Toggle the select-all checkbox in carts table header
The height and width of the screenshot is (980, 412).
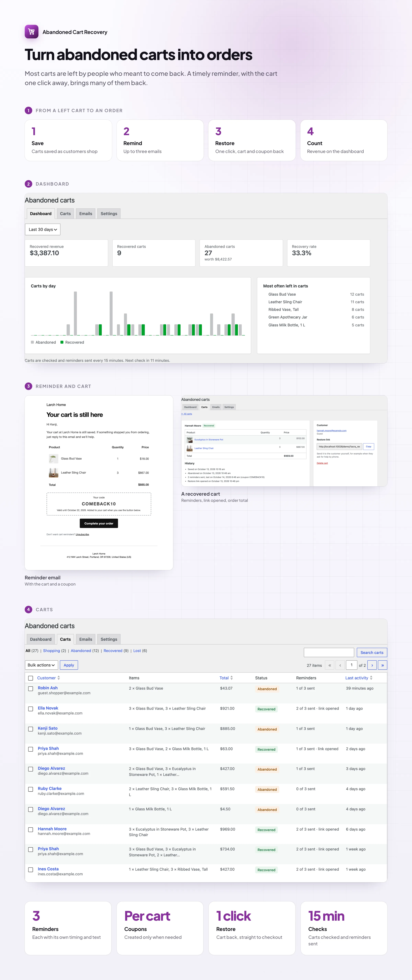[x=30, y=678]
